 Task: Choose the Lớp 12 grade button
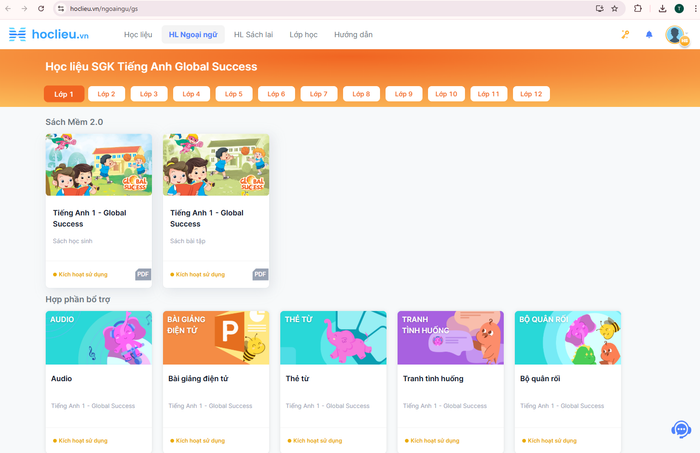pos(531,94)
